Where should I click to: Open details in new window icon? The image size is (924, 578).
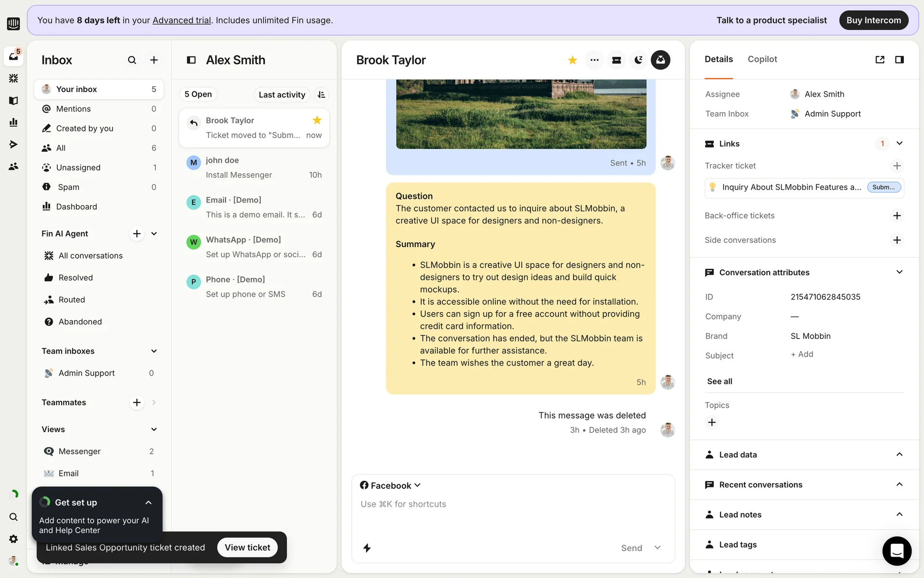[880, 59]
